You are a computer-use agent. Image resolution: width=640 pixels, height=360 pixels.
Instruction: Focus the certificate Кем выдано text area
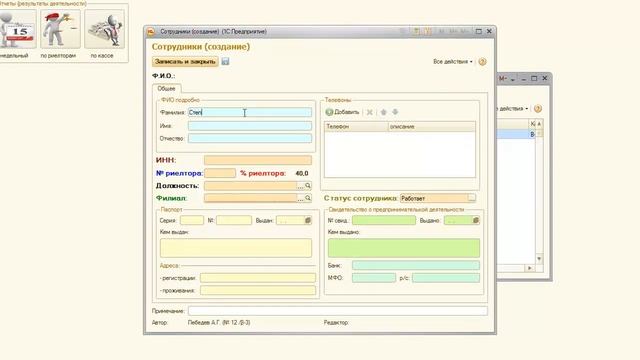tap(404, 248)
